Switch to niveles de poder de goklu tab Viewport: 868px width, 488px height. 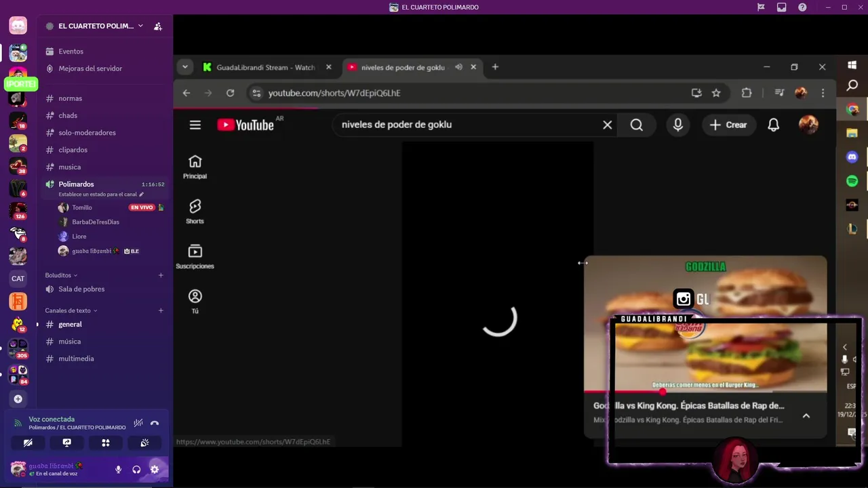click(401, 67)
